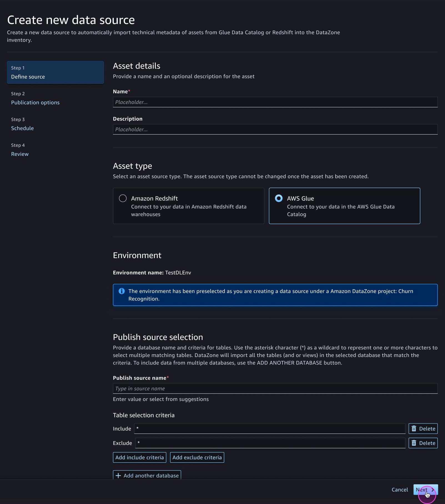The width and height of the screenshot is (445, 504).
Task: Click the info icon in environment notice
Action: (122, 291)
